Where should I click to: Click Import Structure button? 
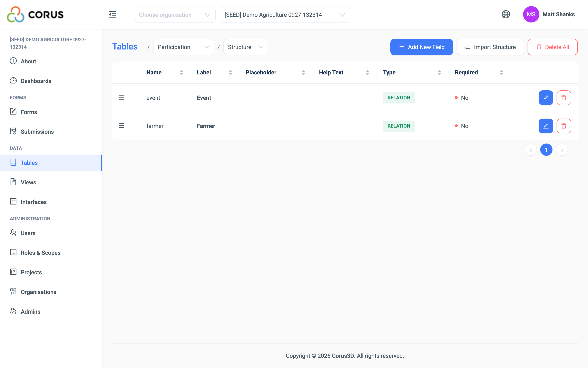tap(490, 47)
